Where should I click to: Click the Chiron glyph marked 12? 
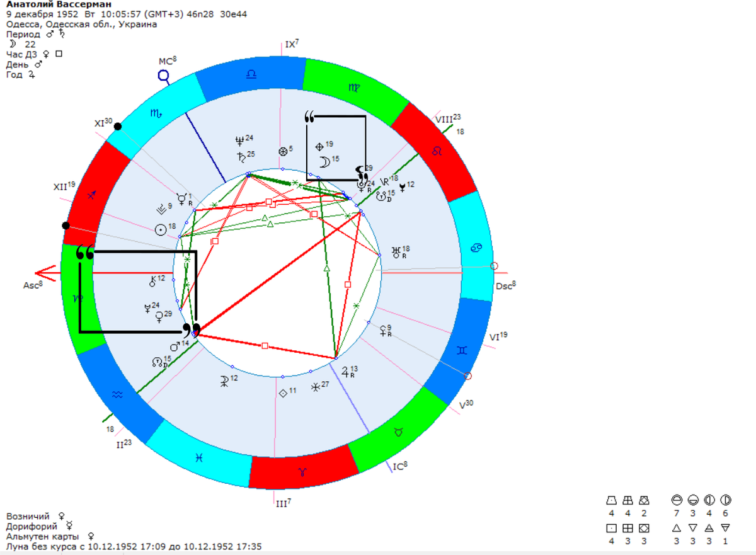152,282
